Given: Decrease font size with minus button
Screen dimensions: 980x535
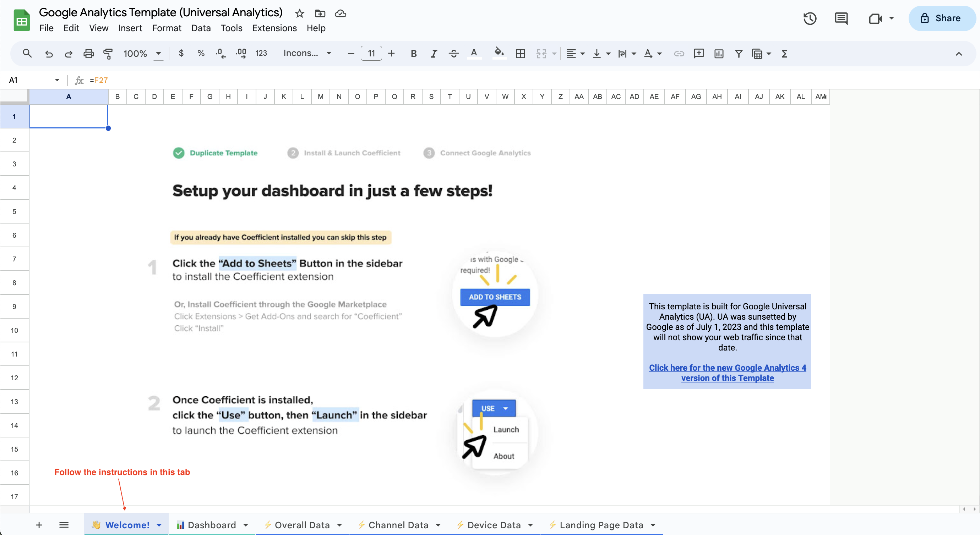Looking at the screenshot, I should tap(351, 54).
